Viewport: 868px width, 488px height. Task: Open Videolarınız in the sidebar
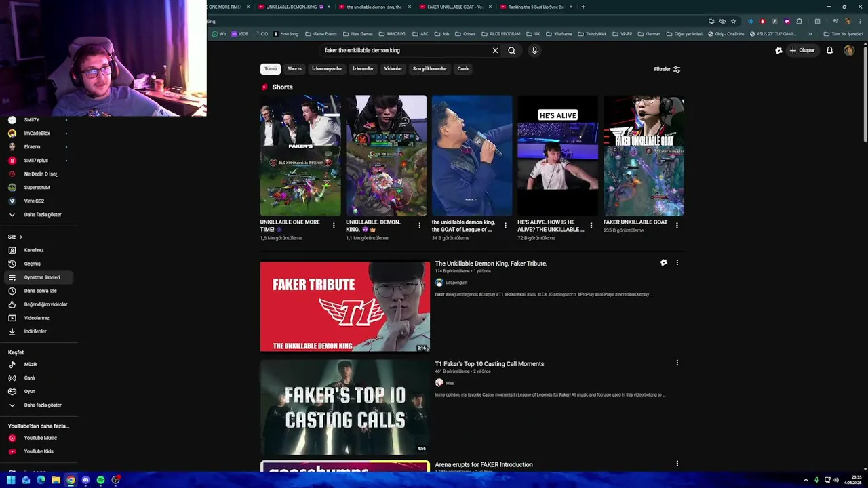click(39, 318)
